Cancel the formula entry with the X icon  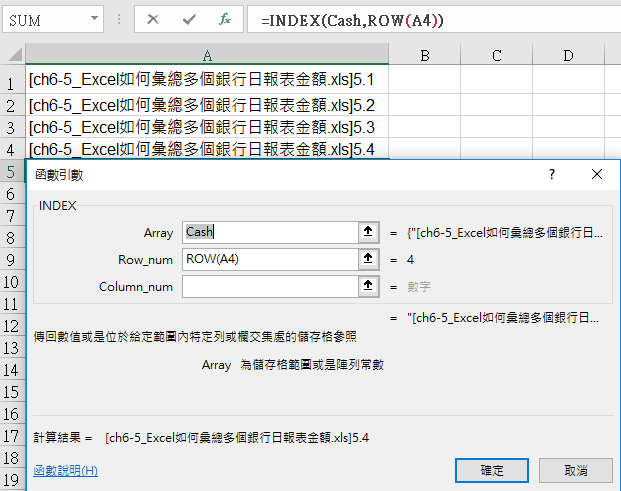[153, 19]
